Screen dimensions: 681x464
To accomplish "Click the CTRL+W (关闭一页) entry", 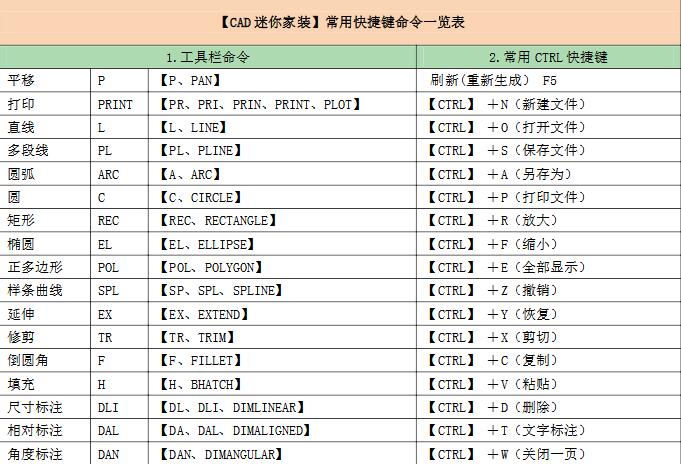I will [549, 454].
